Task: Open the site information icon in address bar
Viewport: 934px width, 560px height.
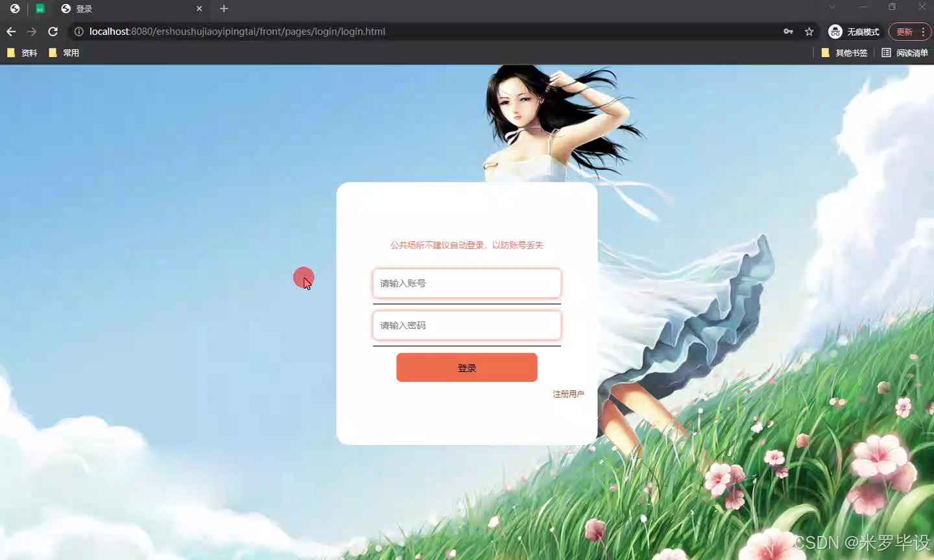Action: (78, 31)
